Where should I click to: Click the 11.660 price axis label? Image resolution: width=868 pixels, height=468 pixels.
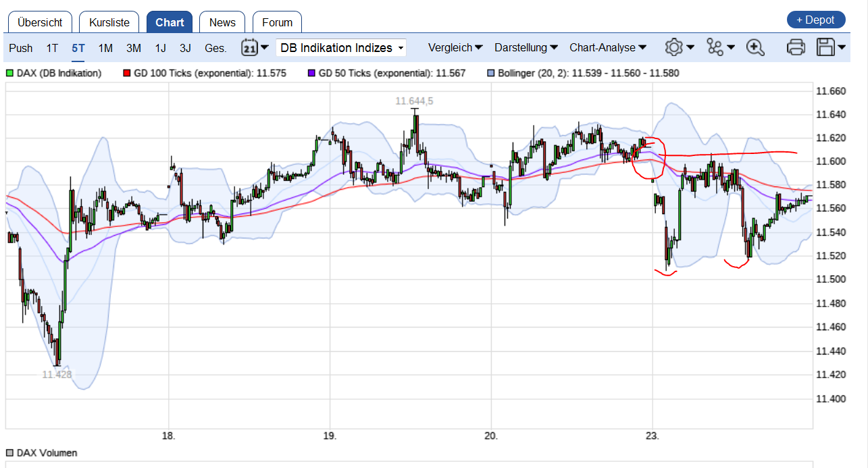click(x=832, y=91)
